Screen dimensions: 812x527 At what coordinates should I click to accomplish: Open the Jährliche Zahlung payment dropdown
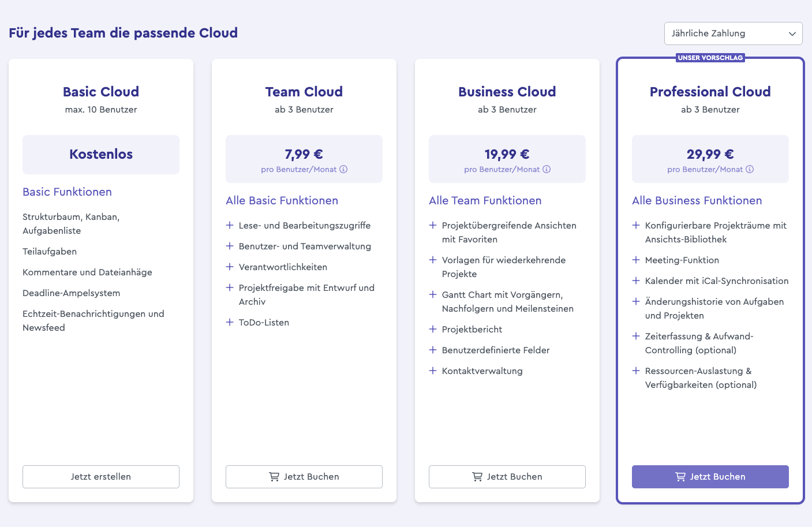733,33
